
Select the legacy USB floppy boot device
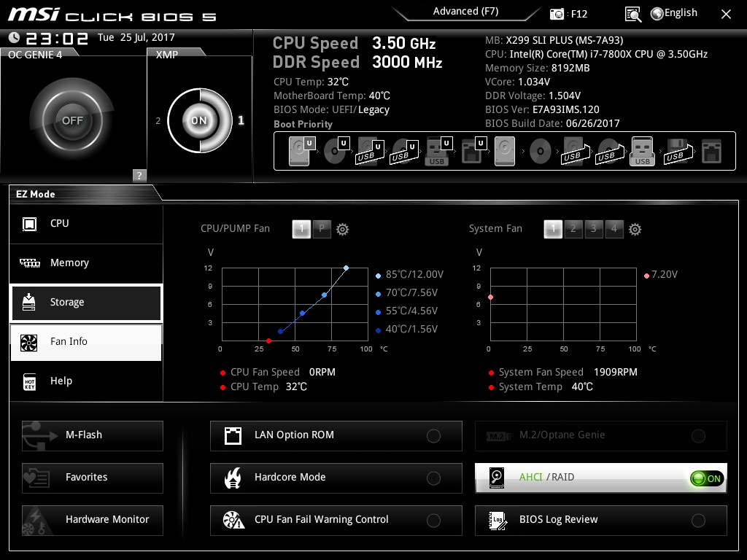pyautogui.click(x=677, y=151)
